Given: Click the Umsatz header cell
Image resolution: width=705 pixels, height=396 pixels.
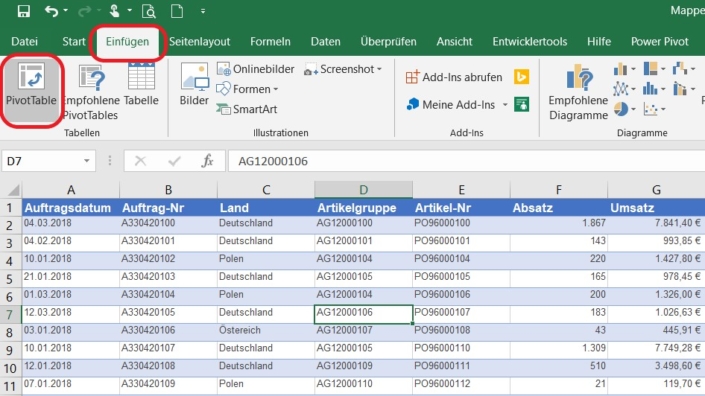Looking at the screenshot, I should pos(656,208).
